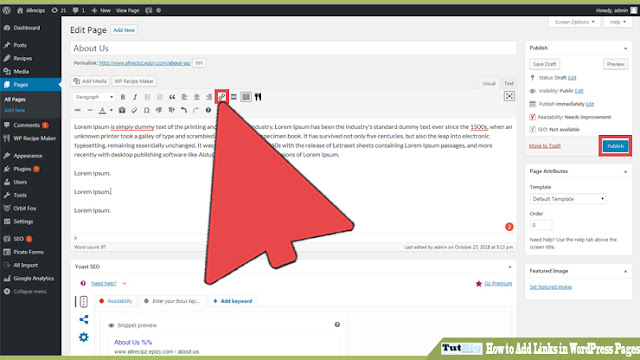Open Yoast advanced settings gear icon
Image resolution: width=640 pixels, height=360 pixels.
(x=84, y=337)
